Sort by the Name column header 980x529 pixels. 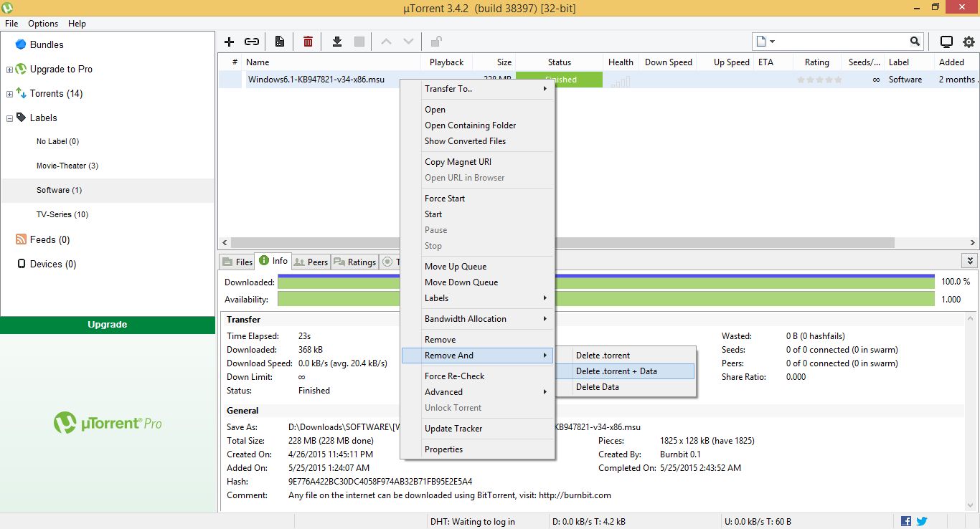click(x=332, y=62)
